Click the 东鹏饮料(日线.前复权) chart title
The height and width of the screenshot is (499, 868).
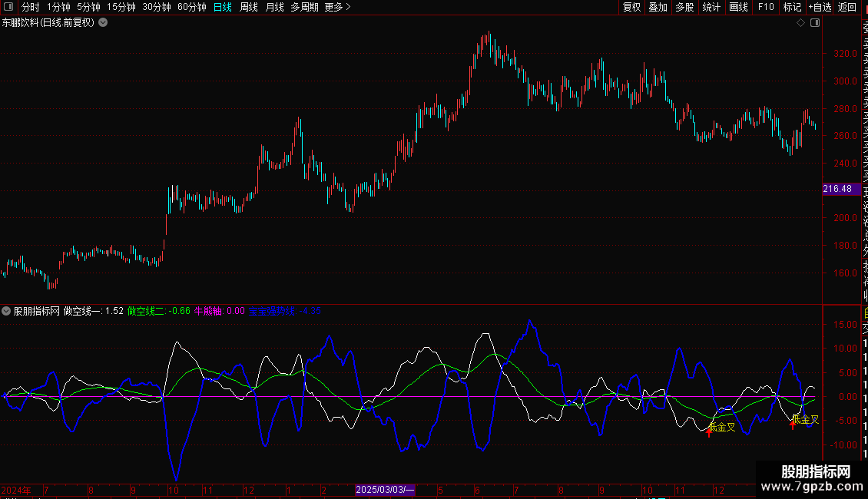(48, 23)
